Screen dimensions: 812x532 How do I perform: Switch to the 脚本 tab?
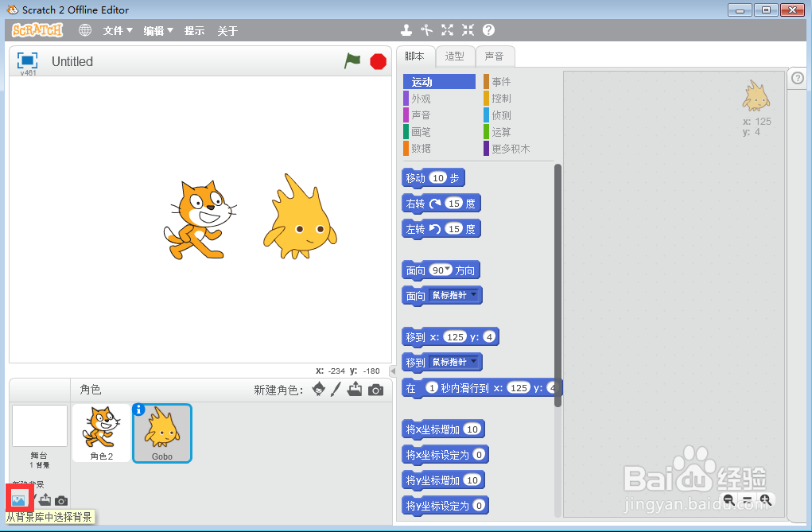click(x=415, y=56)
